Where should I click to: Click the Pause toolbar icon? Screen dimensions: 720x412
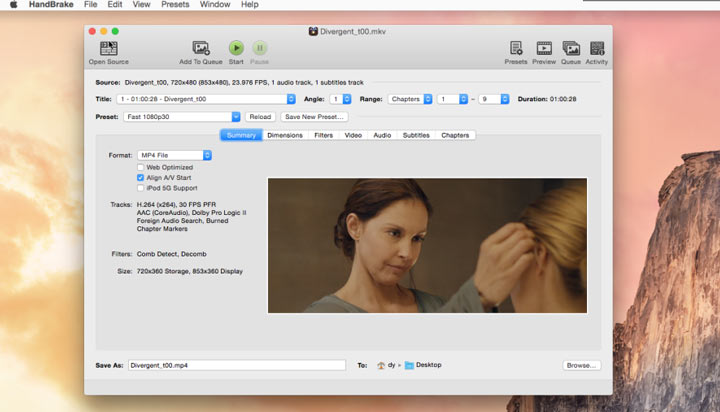click(x=259, y=48)
